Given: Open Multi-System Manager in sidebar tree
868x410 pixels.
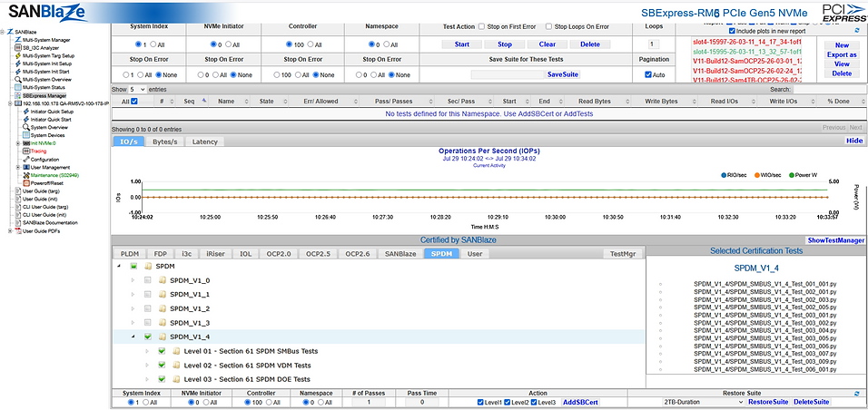Looking at the screenshot, I should [x=46, y=40].
